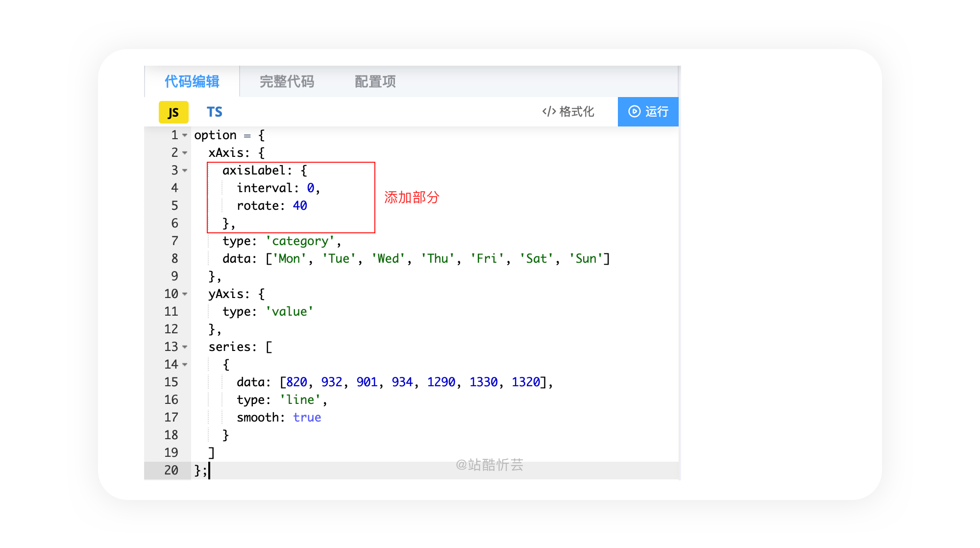This screenshot has height=548, width=980.
Task: Click line number 20 in the gutter
Action: coord(171,471)
